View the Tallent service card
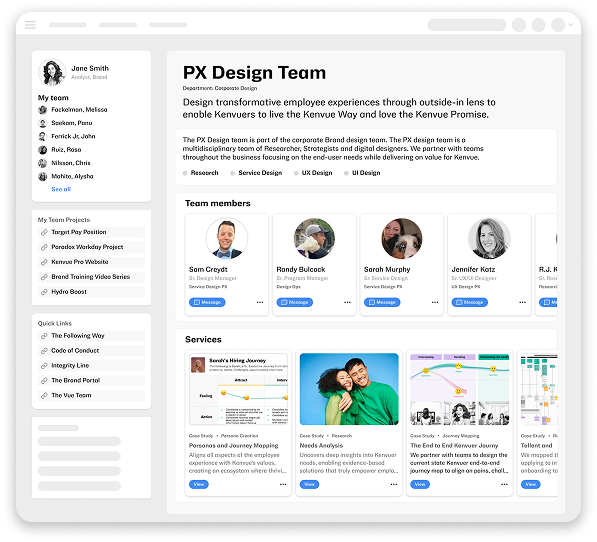This screenshot has width=597, height=542. pos(531,485)
